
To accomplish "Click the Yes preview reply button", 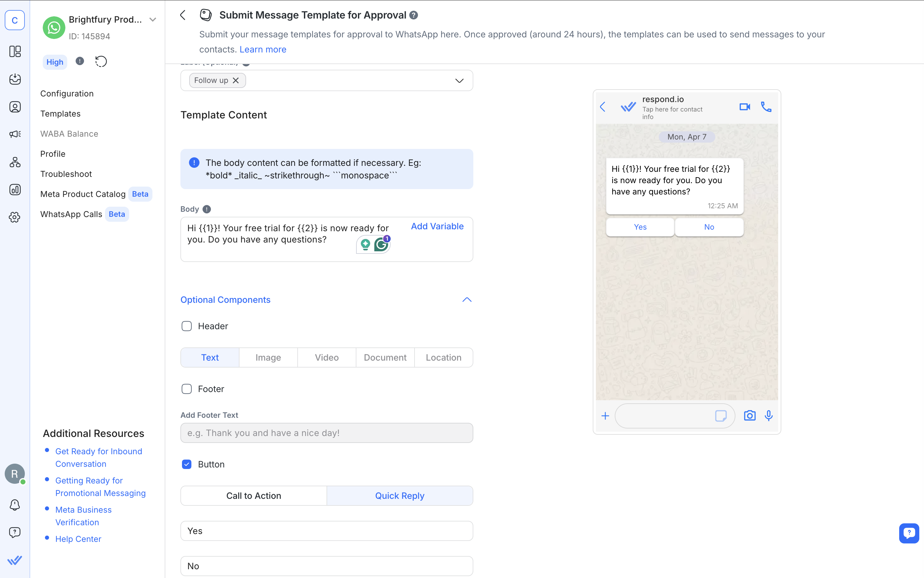I will pyautogui.click(x=640, y=227).
